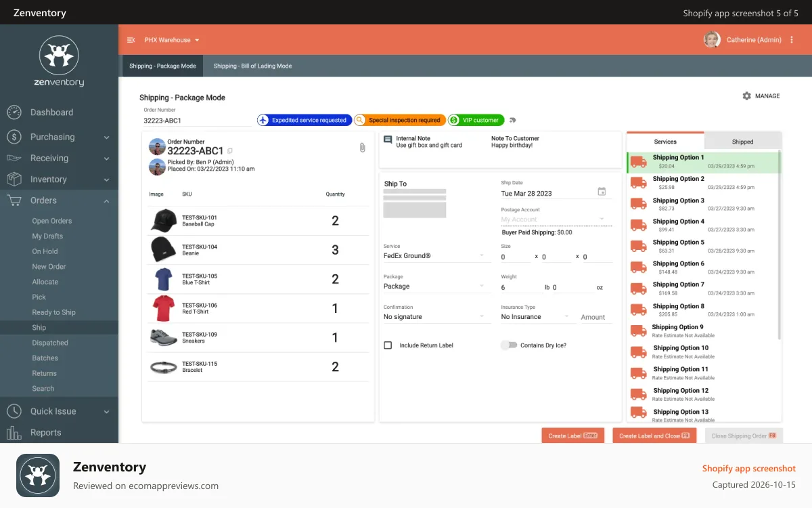Open Dispatched in sidebar

pos(50,343)
